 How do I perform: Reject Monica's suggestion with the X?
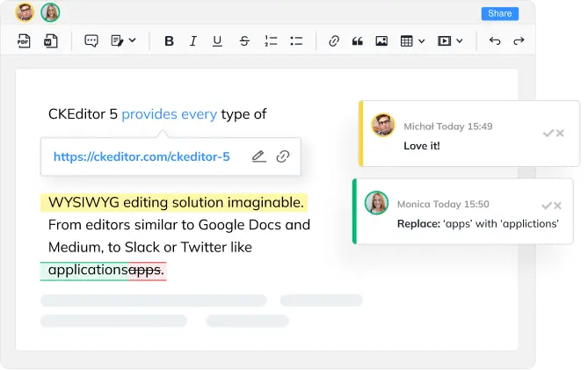[557, 206]
